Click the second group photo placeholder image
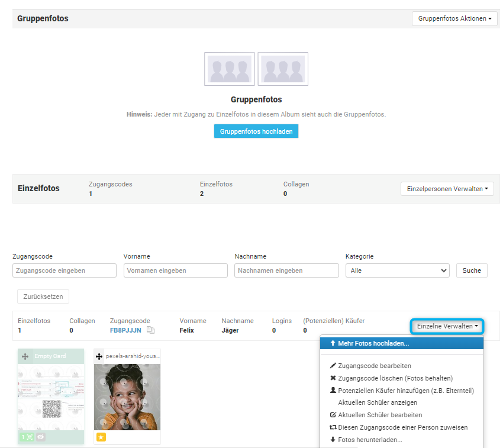Viewport: 503px width, 448px height. click(x=283, y=69)
